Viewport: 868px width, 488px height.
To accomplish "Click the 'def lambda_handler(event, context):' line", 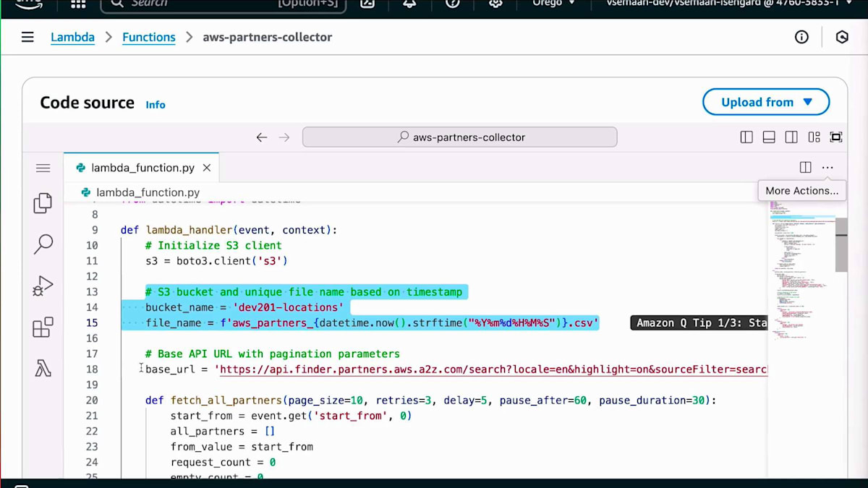I will click(x=229, y=230).
